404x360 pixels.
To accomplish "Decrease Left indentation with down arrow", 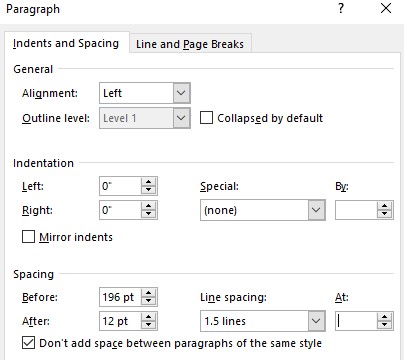I will (149, 190).
